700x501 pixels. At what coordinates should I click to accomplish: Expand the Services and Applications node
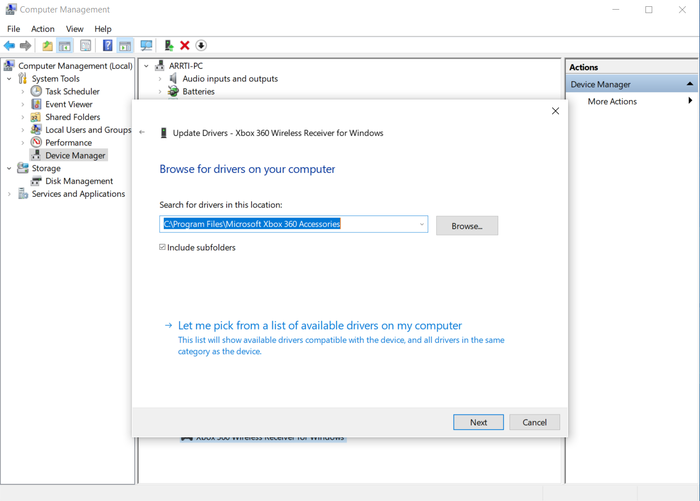click(9, 194)
